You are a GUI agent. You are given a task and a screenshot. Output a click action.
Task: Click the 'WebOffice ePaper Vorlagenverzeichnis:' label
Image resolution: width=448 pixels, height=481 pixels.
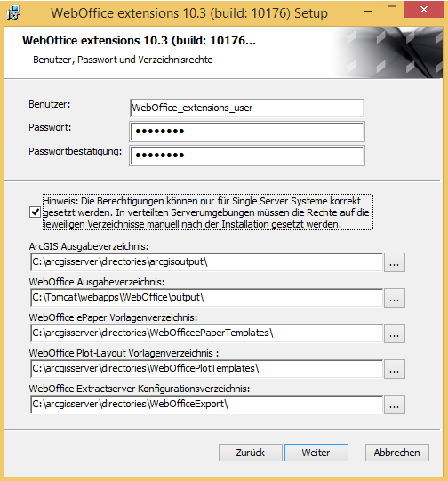click(113, 317)
